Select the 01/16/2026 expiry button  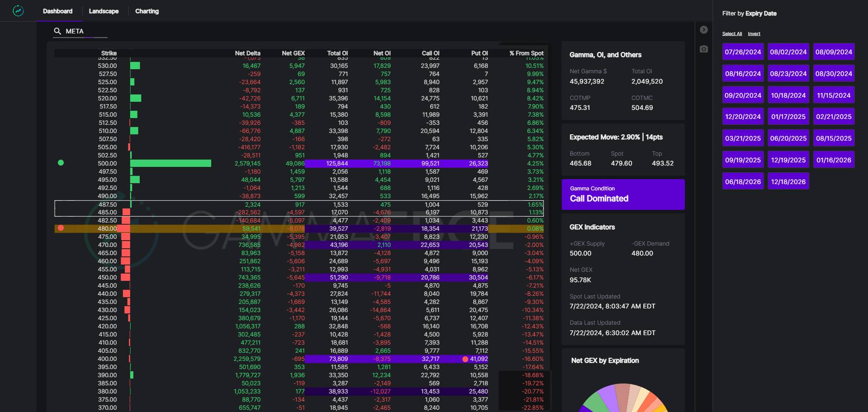pos(834,160)
